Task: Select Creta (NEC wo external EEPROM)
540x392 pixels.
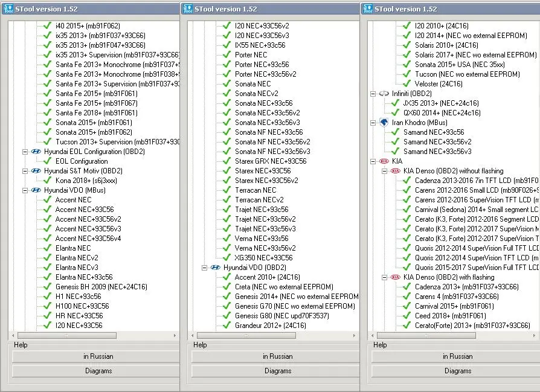Action: (284, 286)
